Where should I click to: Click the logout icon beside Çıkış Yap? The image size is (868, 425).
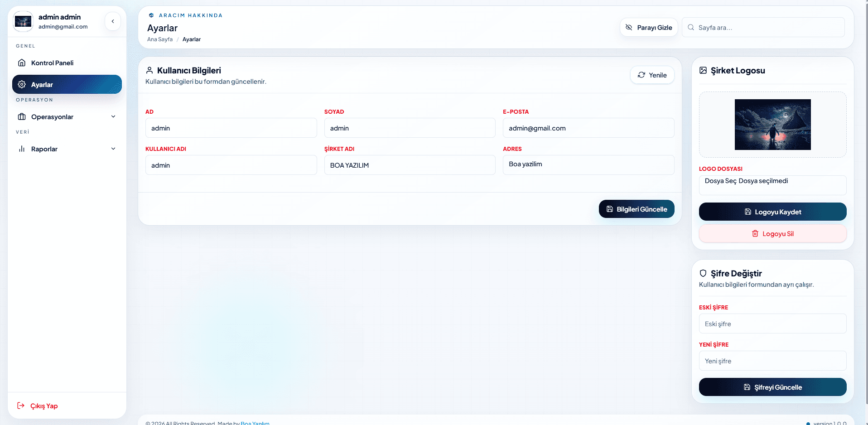[21, 406]
